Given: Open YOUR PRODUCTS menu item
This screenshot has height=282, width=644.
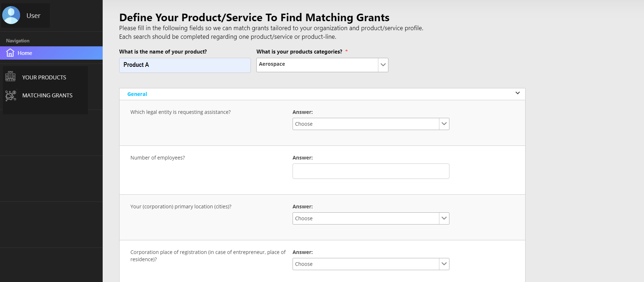Looking at the screenshot, I should 44,78.
